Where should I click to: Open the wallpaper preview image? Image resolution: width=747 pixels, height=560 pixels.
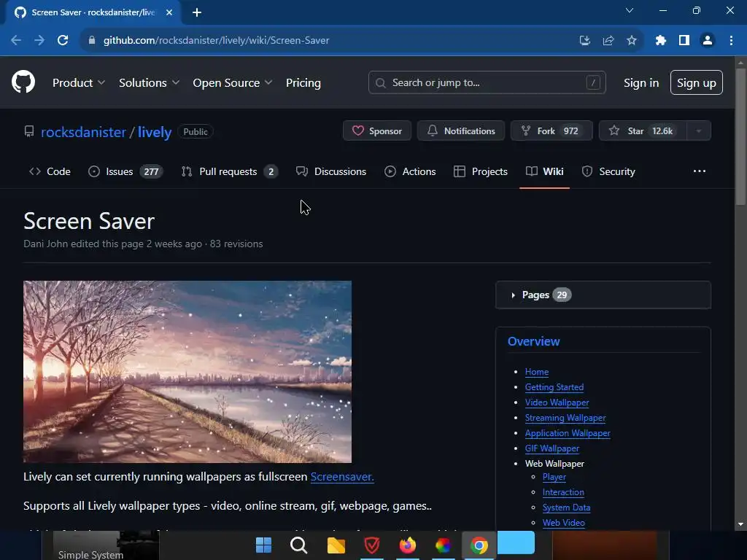pyautogui.click(x=187, y=371)
